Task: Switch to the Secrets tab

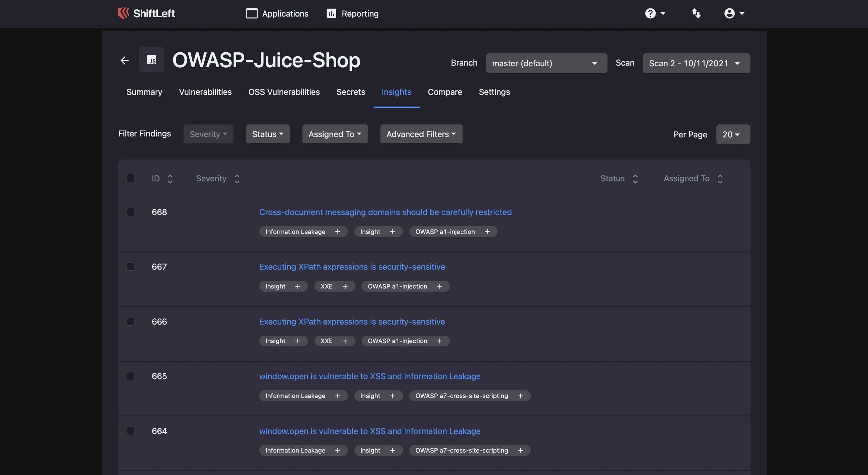Action: 351,92
